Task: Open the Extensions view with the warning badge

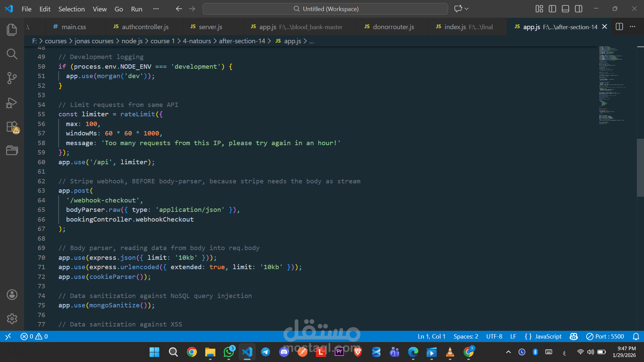Action: click(x=12, y=127)
